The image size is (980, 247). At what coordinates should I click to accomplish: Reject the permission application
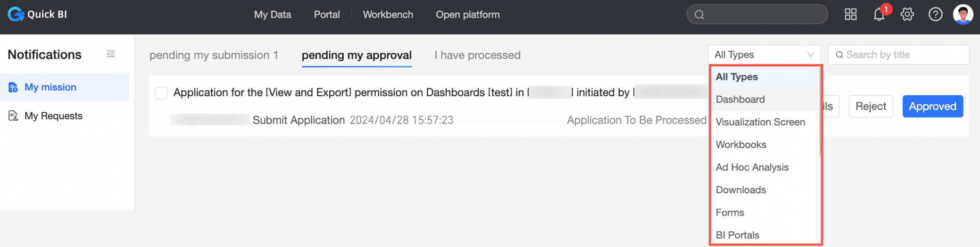coord(871,107)
